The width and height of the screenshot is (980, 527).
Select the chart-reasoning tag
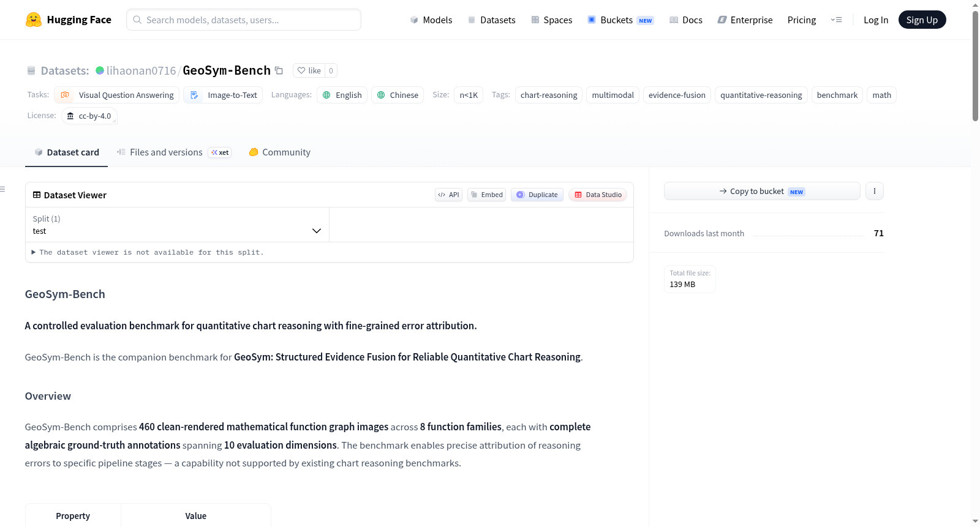549,95
